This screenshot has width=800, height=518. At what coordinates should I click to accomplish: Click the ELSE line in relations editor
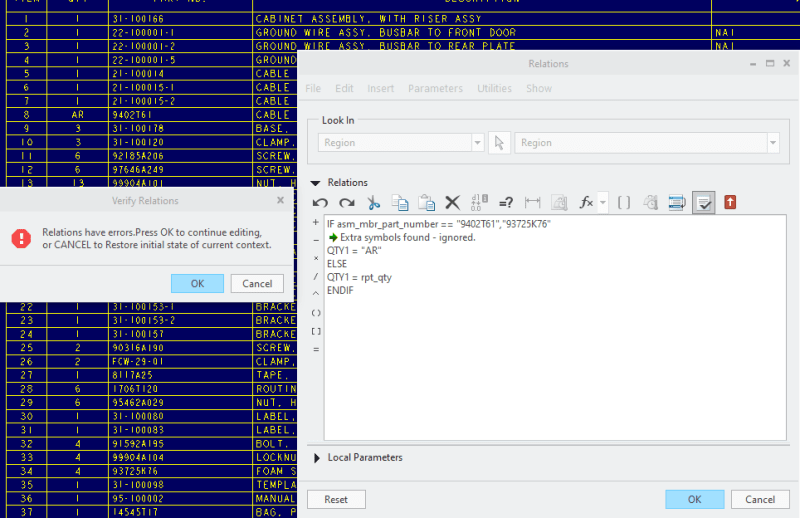click(x=337, y=264)
